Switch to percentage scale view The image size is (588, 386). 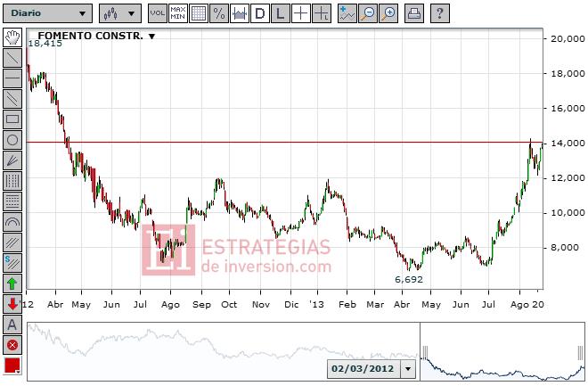tap(219, 13)
